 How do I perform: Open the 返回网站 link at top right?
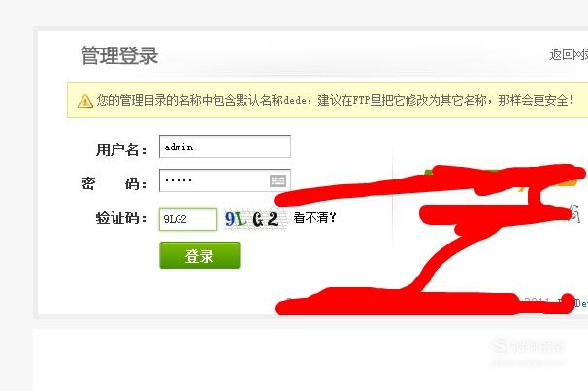pos(569,54)
